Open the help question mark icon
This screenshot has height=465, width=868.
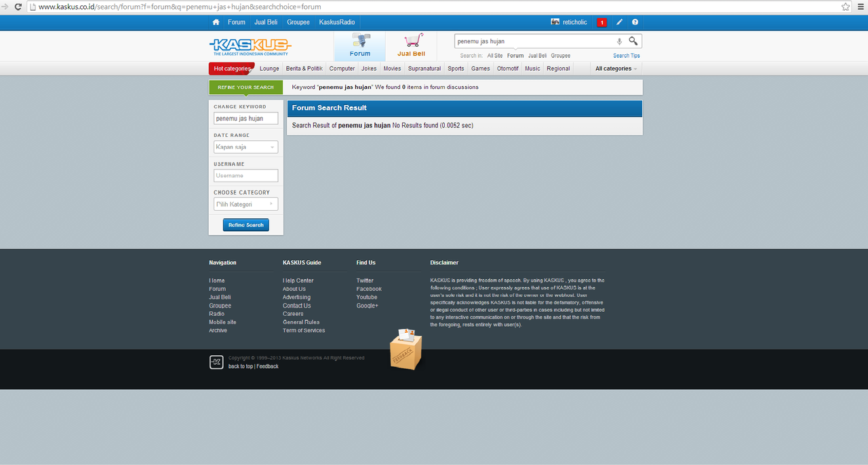point(635,22)
